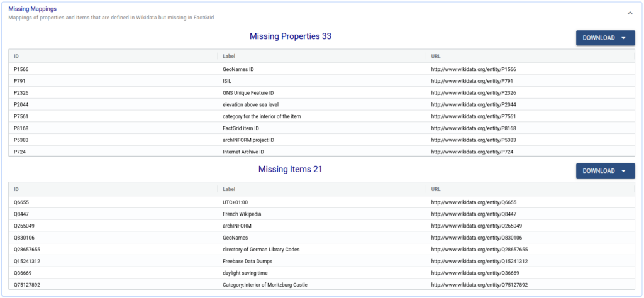Screen dimensions: 644x298
Task: Select the Missing Mappings panel title
Action: [x=33, y=9]
